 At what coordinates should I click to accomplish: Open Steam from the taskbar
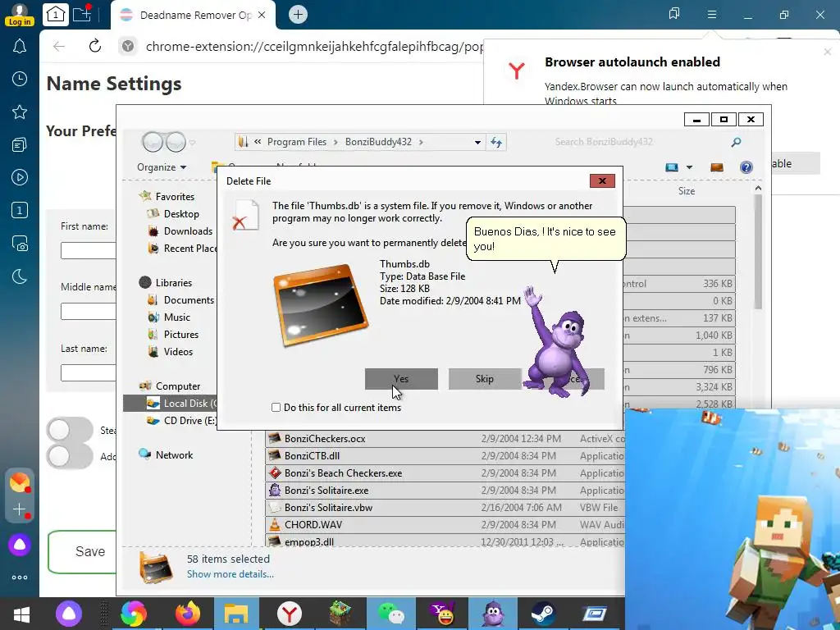pos(543,614)
